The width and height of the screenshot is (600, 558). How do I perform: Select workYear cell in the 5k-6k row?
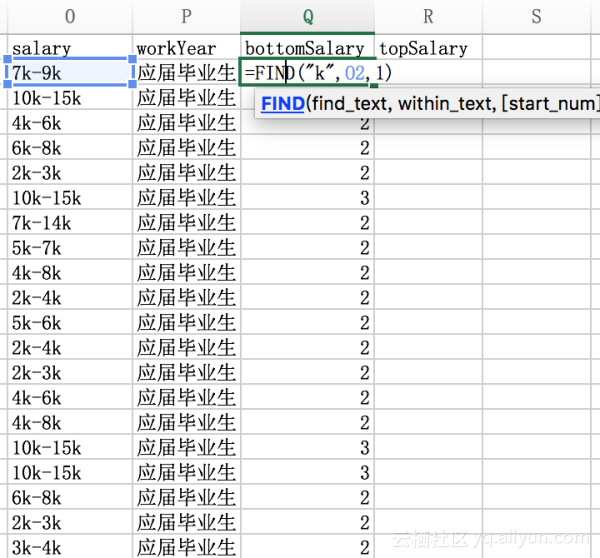(186, 323)
